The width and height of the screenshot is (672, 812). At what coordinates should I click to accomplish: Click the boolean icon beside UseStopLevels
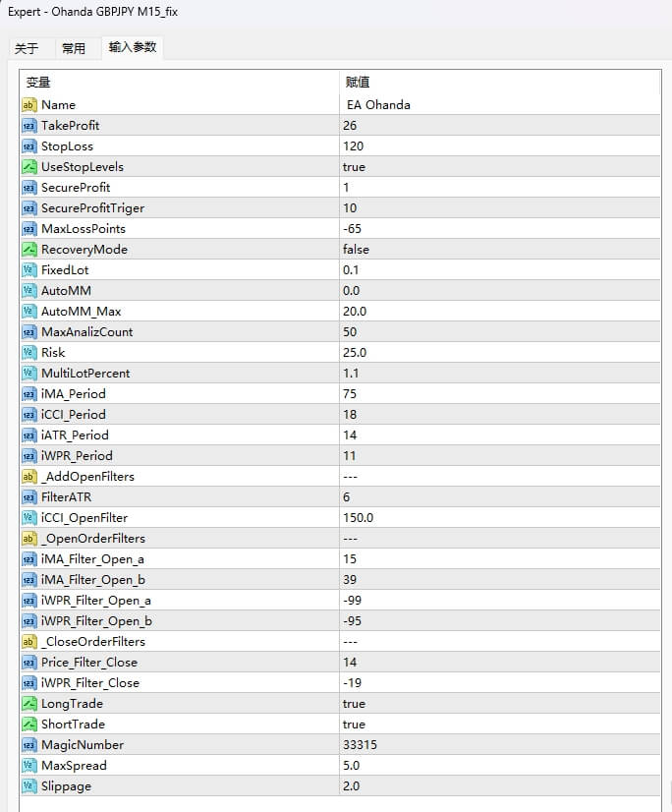click(x=28, y=167)
